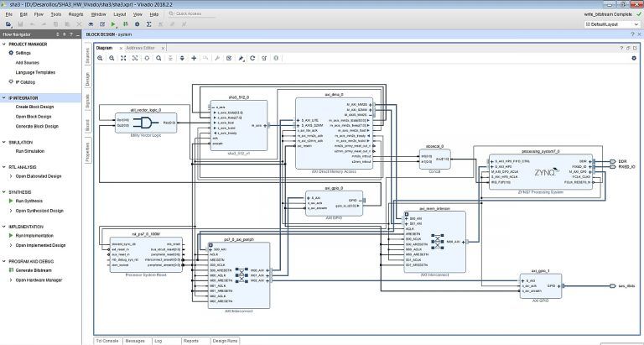Open the Tools menu
This screenshot has width=644, height=345.
(x=56, y=14)
